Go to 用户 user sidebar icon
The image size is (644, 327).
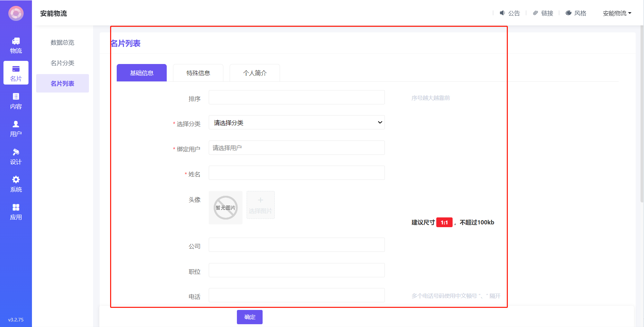click(x=16, y=128)
